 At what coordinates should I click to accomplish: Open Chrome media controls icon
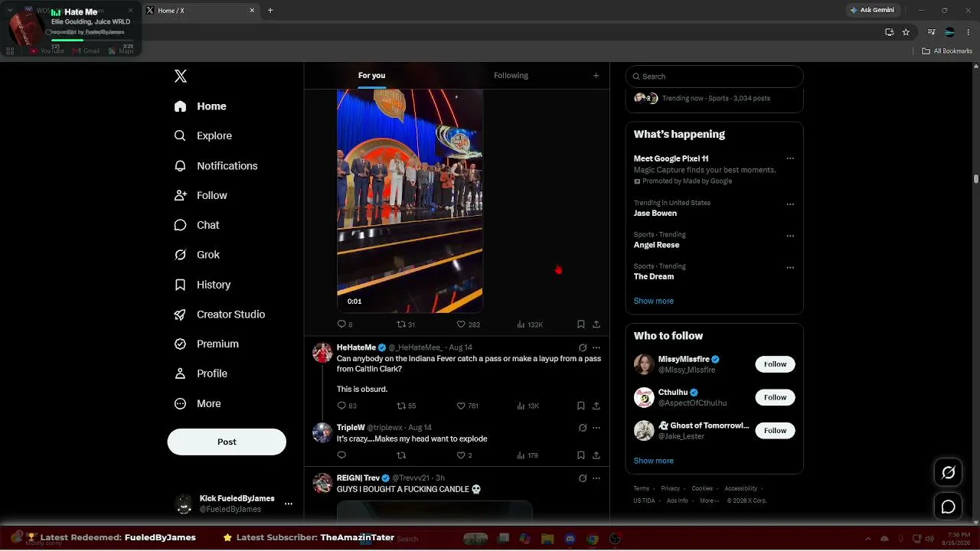coord(931,32)
